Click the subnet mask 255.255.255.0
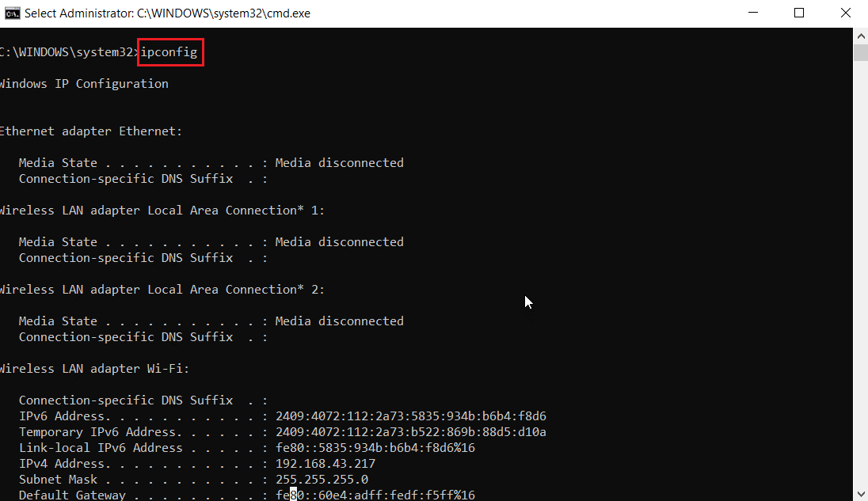Viewport: 868px width, 501px height. [x=322, y=480]
